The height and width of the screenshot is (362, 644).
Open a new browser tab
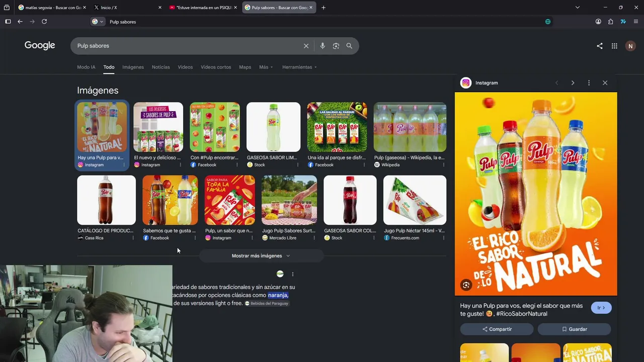pyautogui.click(x=324, y=8)
